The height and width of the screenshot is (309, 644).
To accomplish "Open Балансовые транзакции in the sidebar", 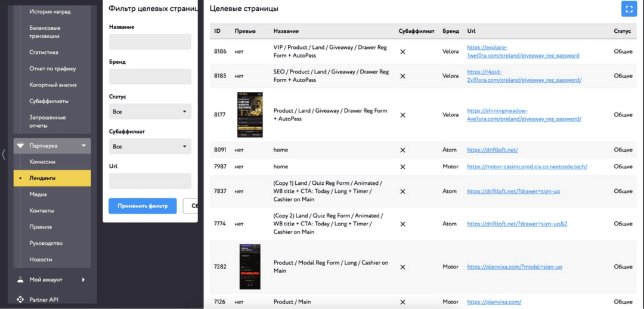I will tap(45, 32).
